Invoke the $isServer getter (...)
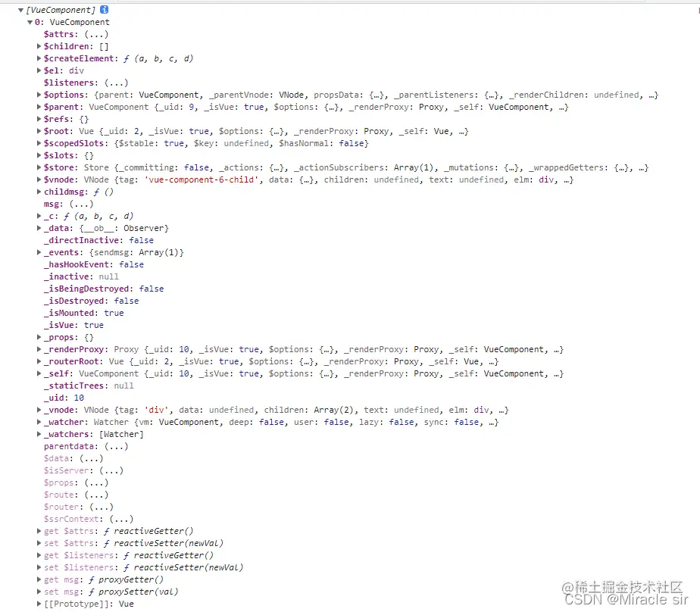This screenshot has height=612, width=700. click(x=111, y=470)
